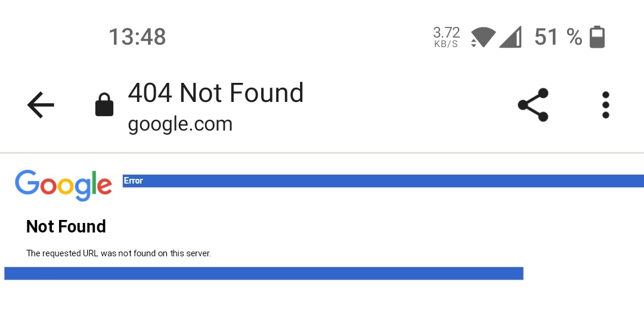Screen dimensions: 644x335
Task: Tap the back arrow in toolbar
Action: (x=41, y=106)
